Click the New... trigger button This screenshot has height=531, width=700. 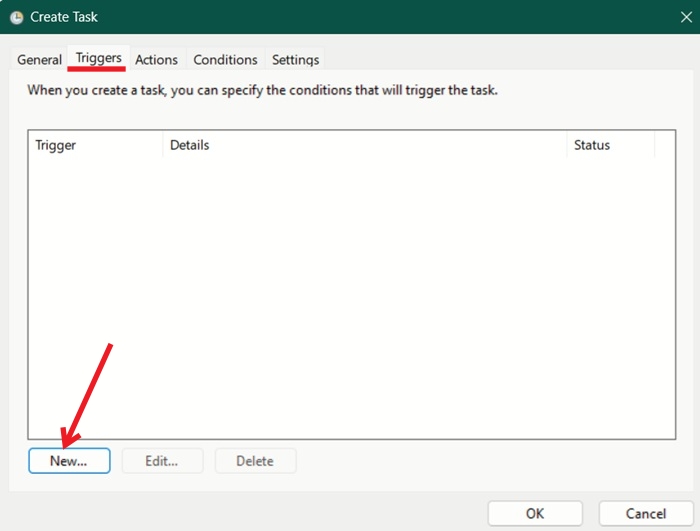point(69,460)
